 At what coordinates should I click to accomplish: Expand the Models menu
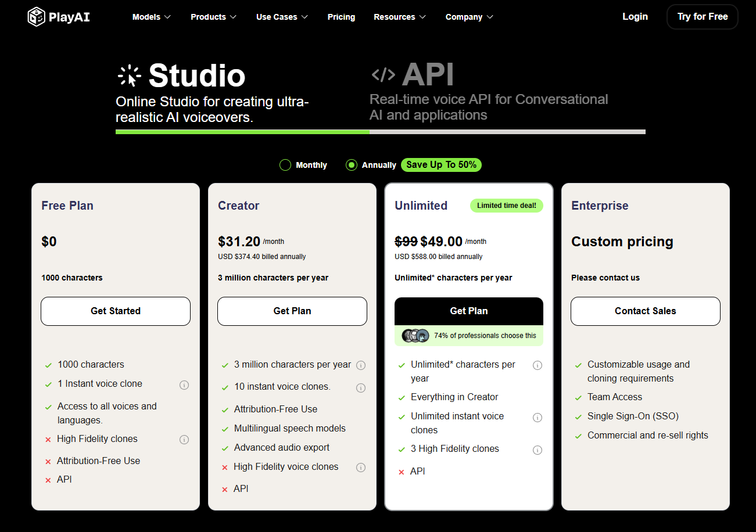tap(152, 17)
